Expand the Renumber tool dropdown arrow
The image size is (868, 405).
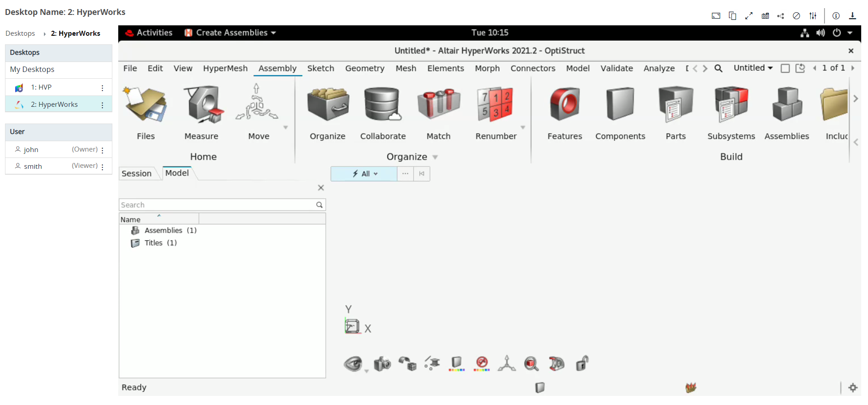click(x=523, y=128)
